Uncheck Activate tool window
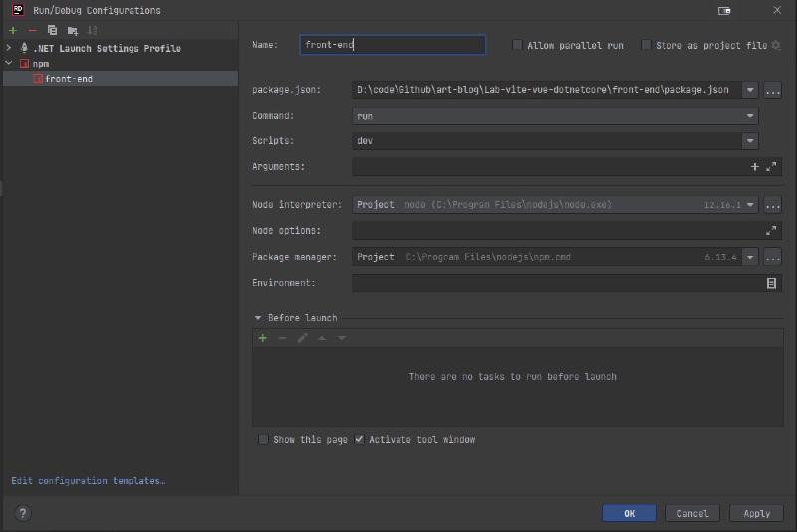The height and width of the screenshot is (532, 797). click(x=360, y=439)
